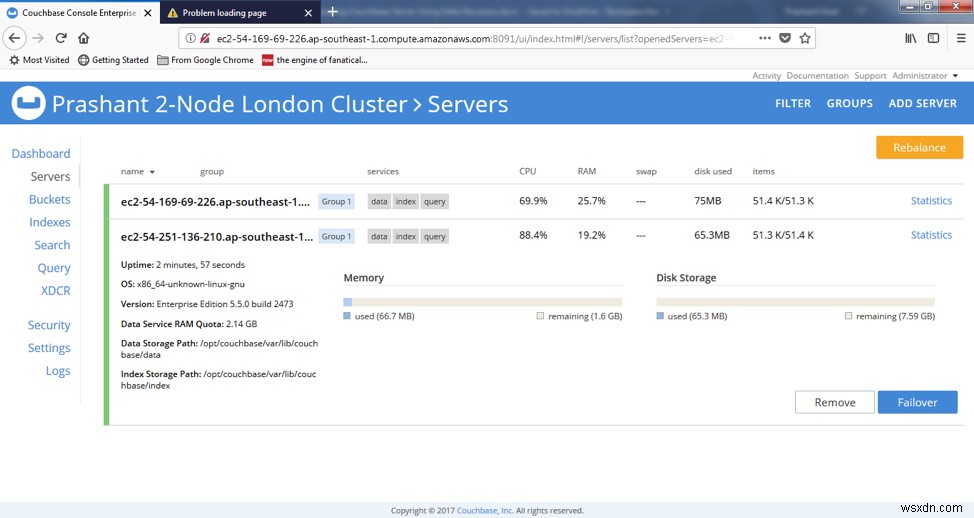Close the Couchbase Console tab
Image resolution: width=974 pixels, height=518 pixels.
(x=148, y=12)
